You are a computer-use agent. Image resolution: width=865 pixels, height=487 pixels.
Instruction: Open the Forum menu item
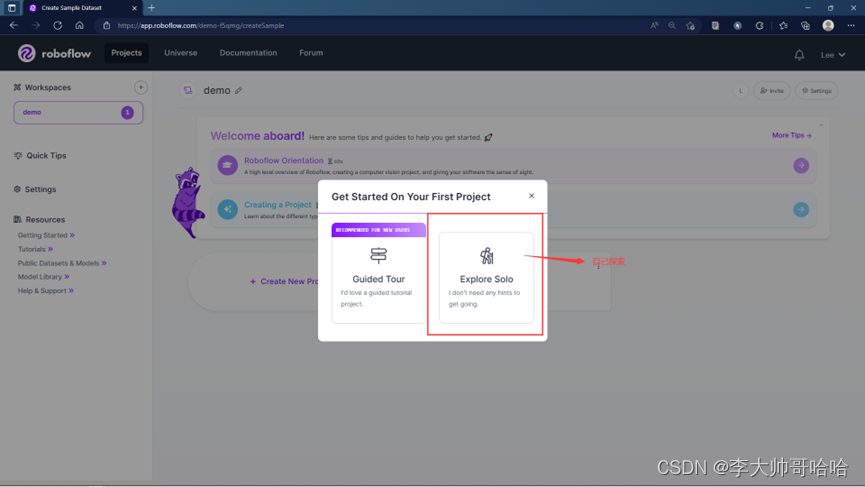[x=311, y=53]
